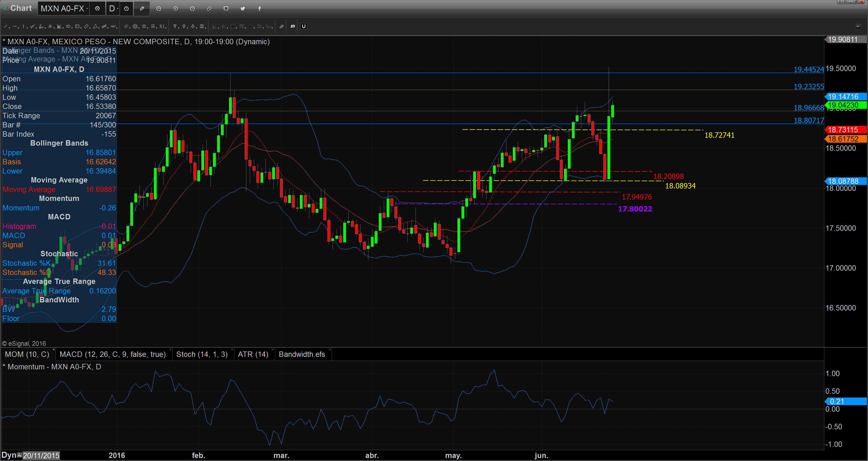Open the MXN A0-FX symbol dropdown

(64, 8)
